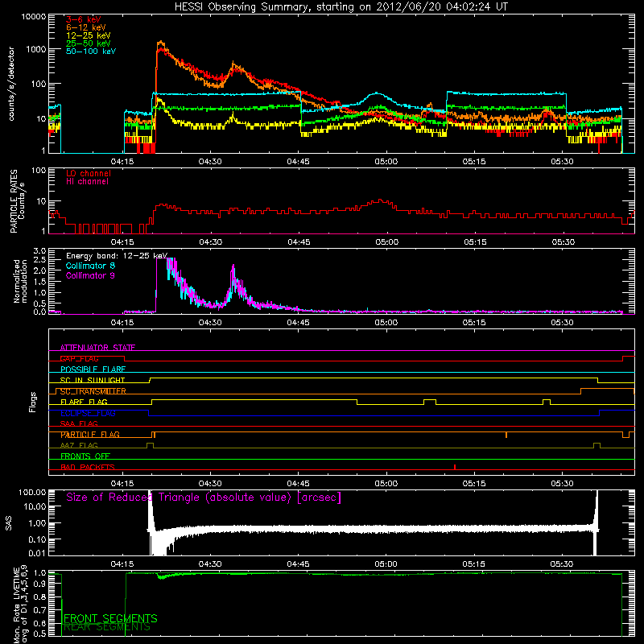Click the 100.00 tick on the SAS plot

click(x=32, y=492)
